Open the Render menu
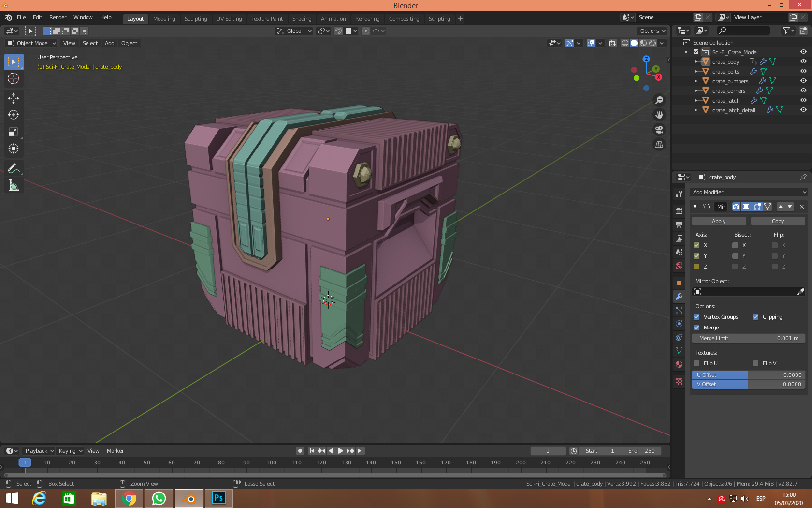 (x=58, y=17)
